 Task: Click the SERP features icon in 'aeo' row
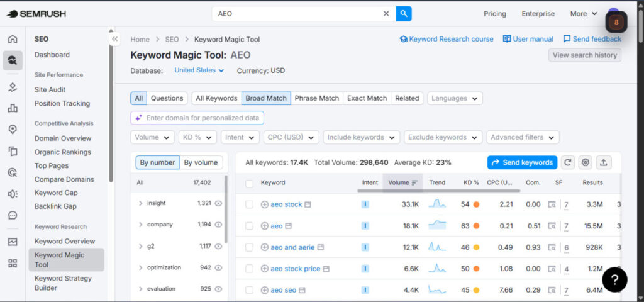(x=552, y=226)
